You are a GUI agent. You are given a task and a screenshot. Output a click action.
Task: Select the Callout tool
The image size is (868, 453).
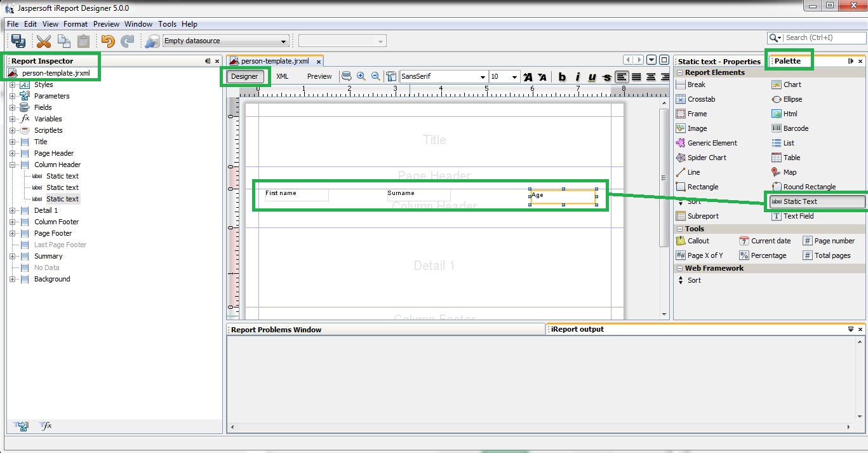pyautogui.click(x=693, y=241)
